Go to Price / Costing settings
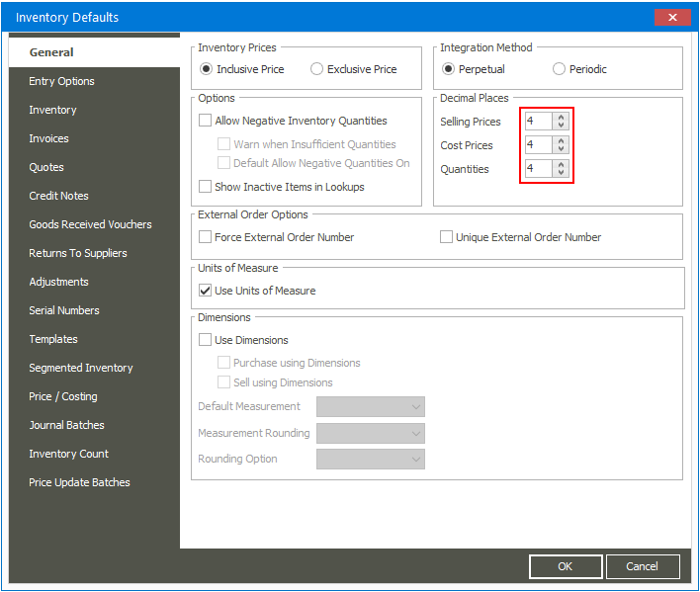The image size is (700, 592). [x=63, y=396]
